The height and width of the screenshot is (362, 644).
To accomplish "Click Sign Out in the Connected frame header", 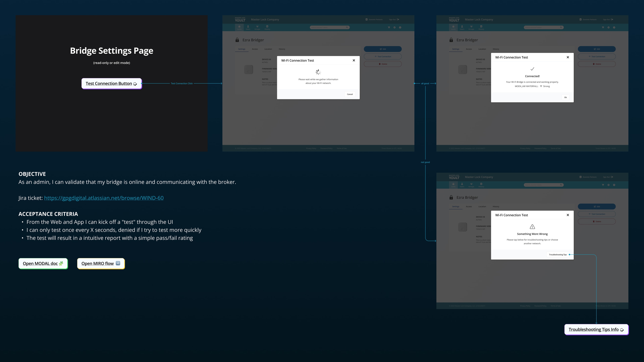I will (608, 19).
